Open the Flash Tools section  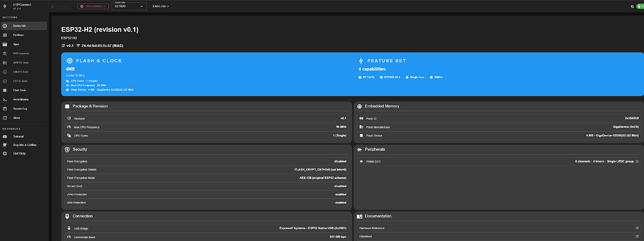tap(24, 91)
